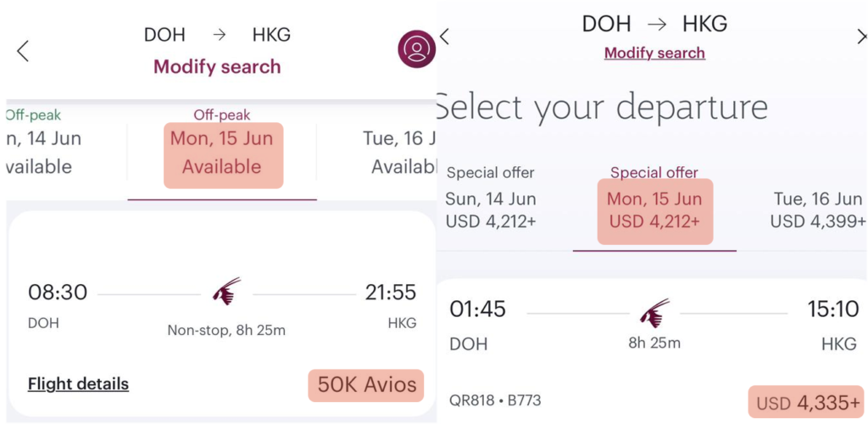Image resolution: width=868 pixels, height=424 pixels.
Task: Tap the oryx logo on the 08:30 flight
Action: [226, 292]
